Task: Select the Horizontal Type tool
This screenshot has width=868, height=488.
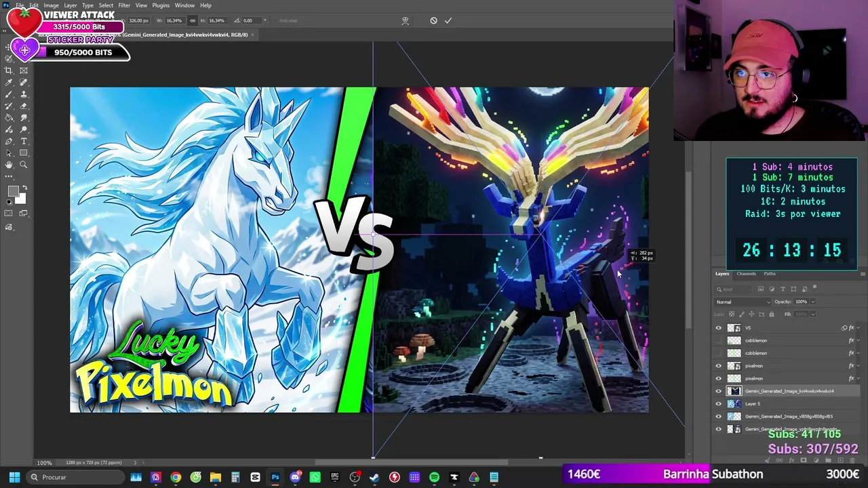Action: (24, 142)
